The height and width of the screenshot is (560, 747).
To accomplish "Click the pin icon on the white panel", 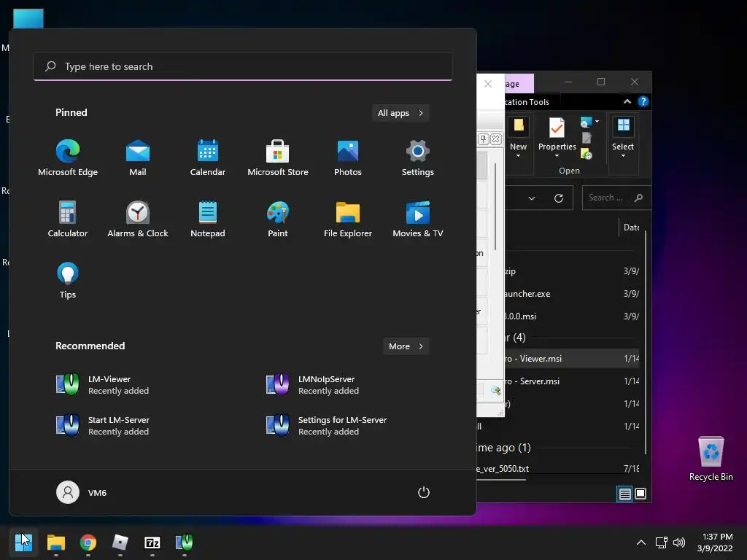I will tap(483, 139).
